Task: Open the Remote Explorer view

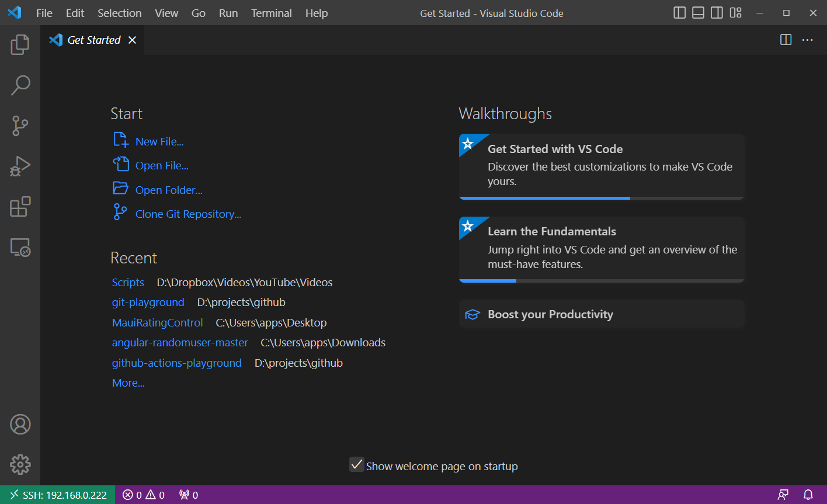Action: coord(20,248)
